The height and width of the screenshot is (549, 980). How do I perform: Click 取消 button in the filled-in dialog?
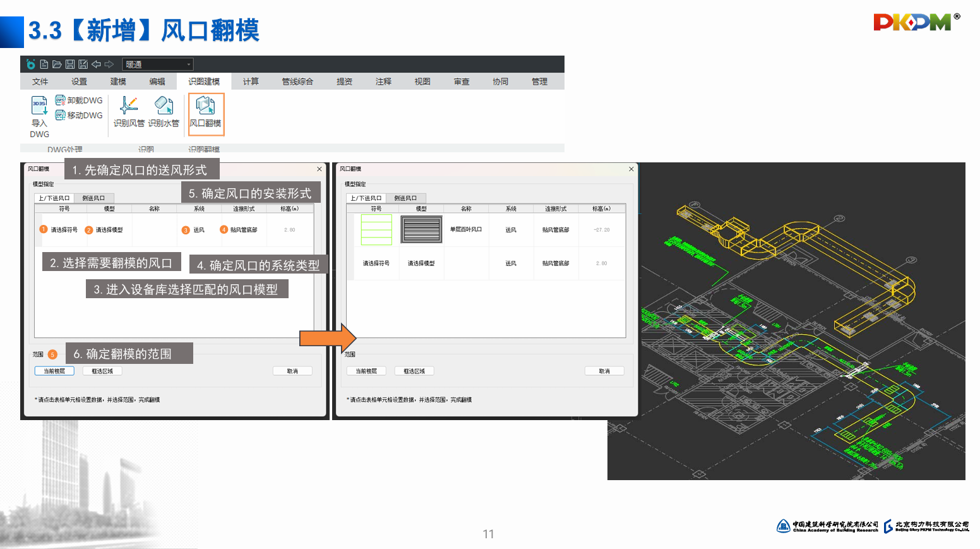(x=604, y=371)
